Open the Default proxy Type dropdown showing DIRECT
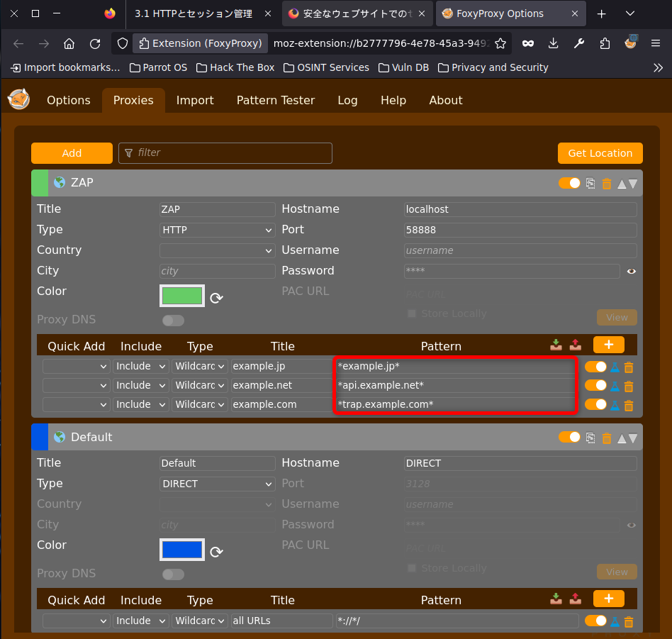The width and height of the screenshot is (672, 639). [218, 484]
